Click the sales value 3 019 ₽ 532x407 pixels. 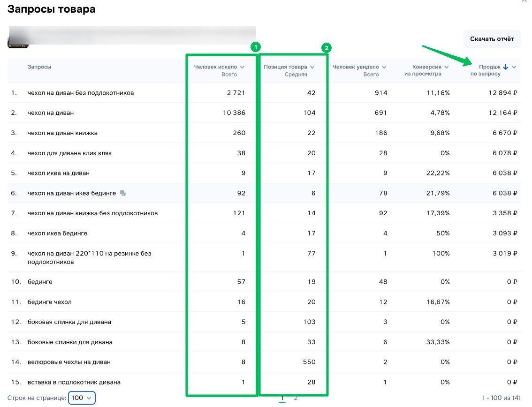pos(505,253)
